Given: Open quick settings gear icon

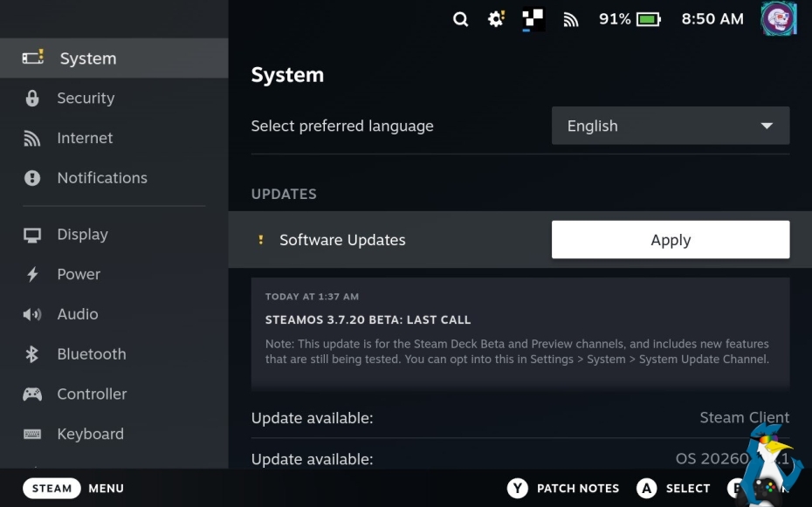Looking at the screenshot, I should tap(496, 19).
